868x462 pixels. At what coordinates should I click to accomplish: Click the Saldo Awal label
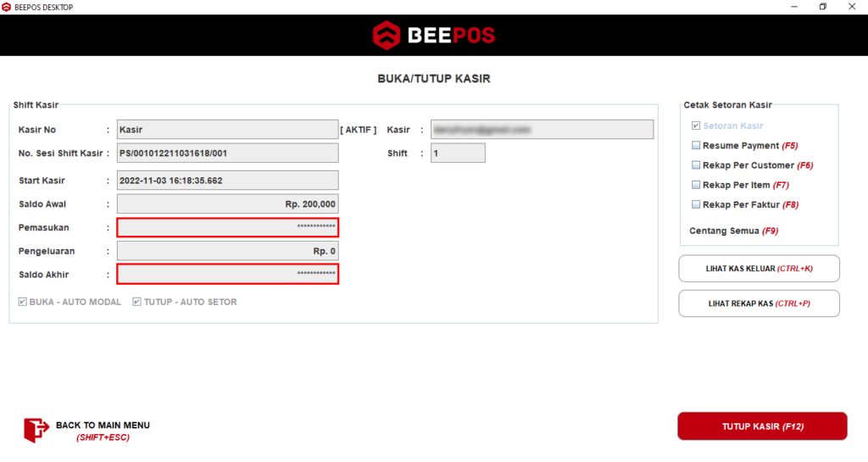[x=42, y=204]
